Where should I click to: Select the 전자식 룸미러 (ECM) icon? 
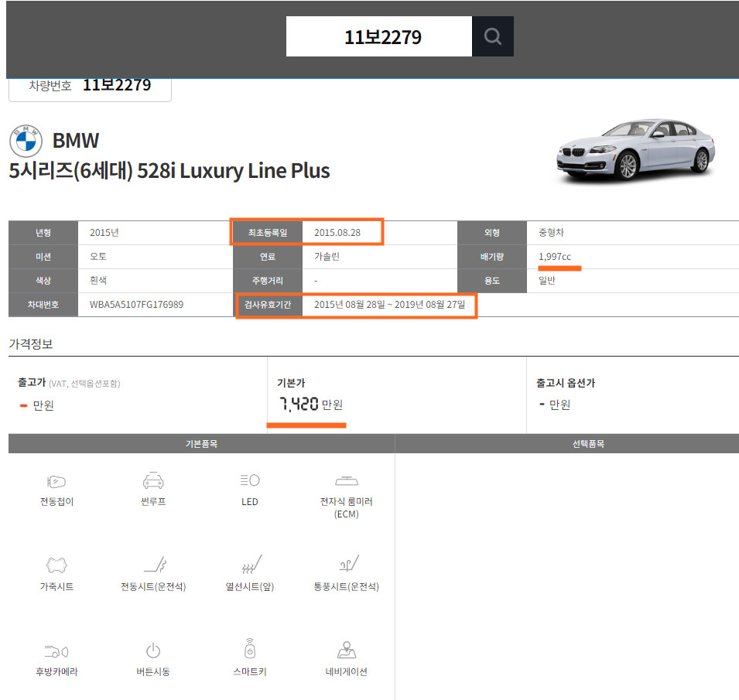[347, 480]
